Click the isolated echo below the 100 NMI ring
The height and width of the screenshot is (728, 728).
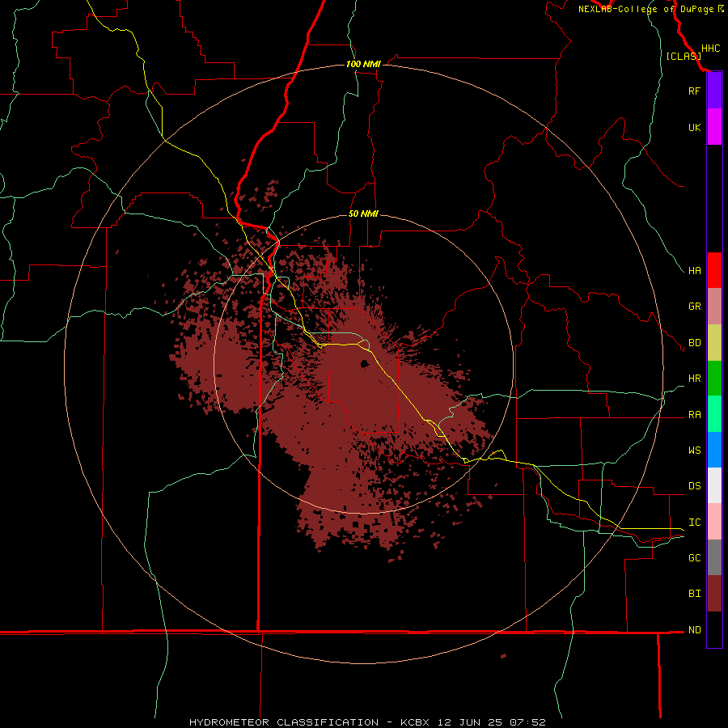(503, 656)
